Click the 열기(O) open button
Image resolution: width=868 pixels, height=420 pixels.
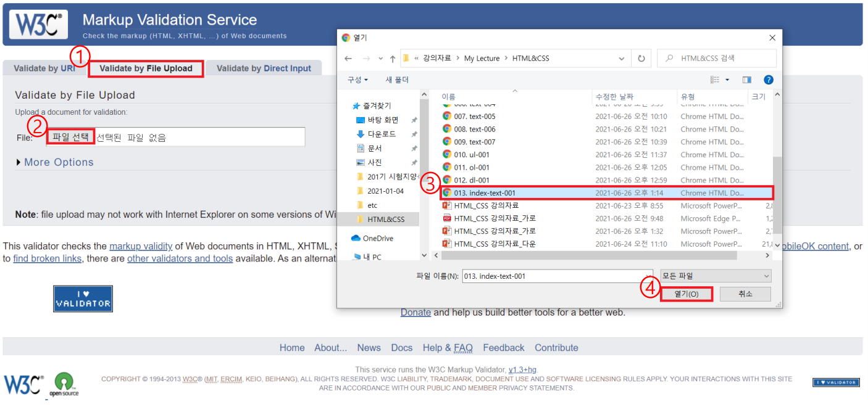tap(686, 294)
